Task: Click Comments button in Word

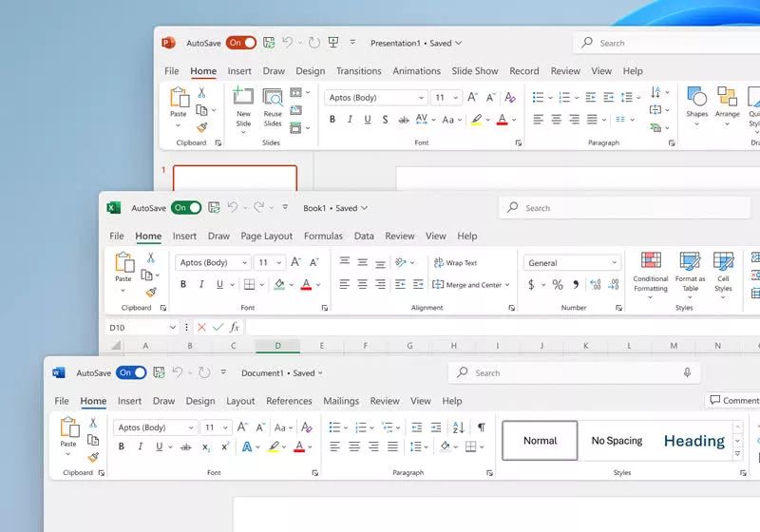Action: point(733,400)
